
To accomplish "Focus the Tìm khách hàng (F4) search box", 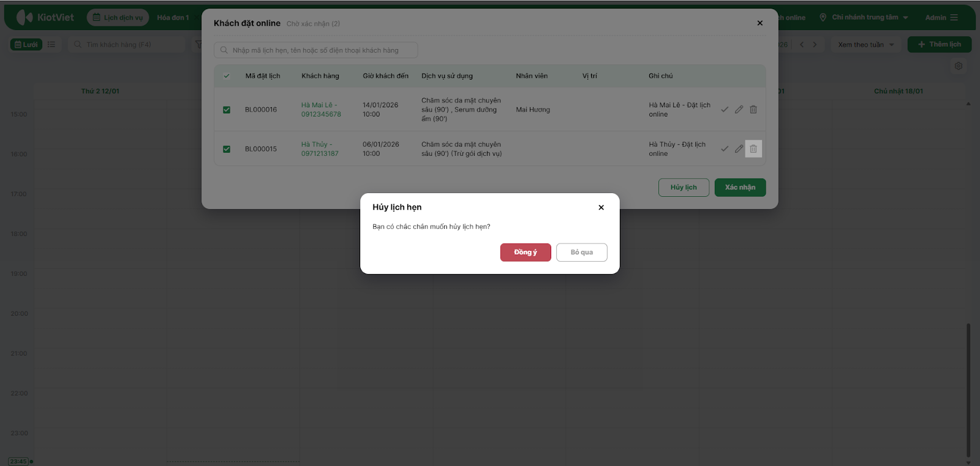I will point(127,45).
